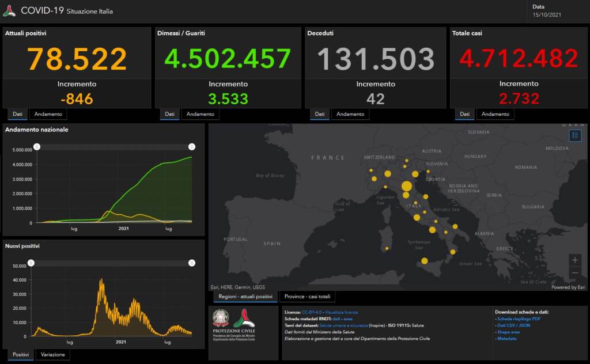Switch map to Province - casi totali

coord(308,297)
